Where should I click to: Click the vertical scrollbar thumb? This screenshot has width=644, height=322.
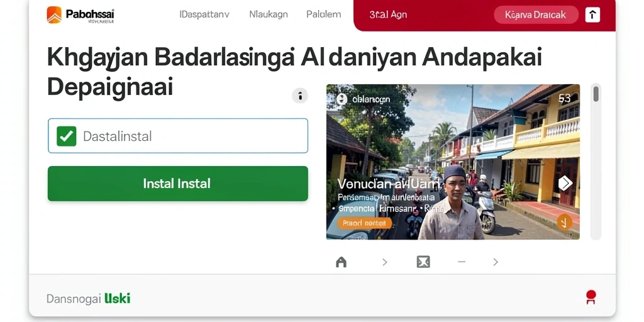(596, 94)
